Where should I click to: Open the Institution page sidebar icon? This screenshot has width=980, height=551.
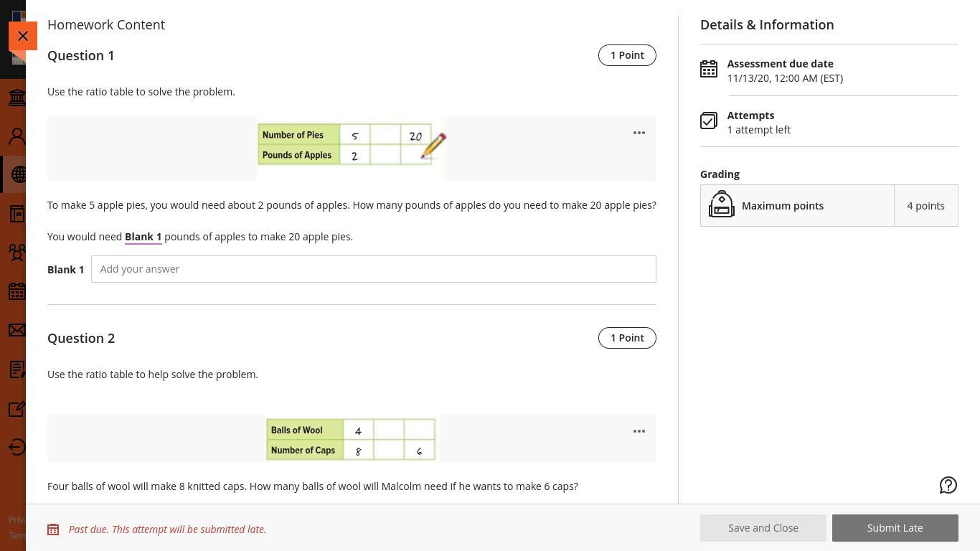[x=17, y=98]
